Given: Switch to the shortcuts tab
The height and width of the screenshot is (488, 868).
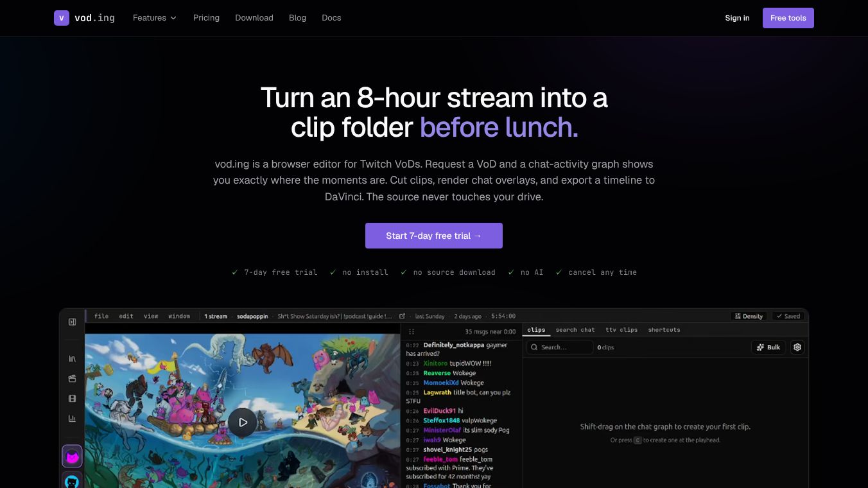Looking at the screenshot, I should point(664,330).
